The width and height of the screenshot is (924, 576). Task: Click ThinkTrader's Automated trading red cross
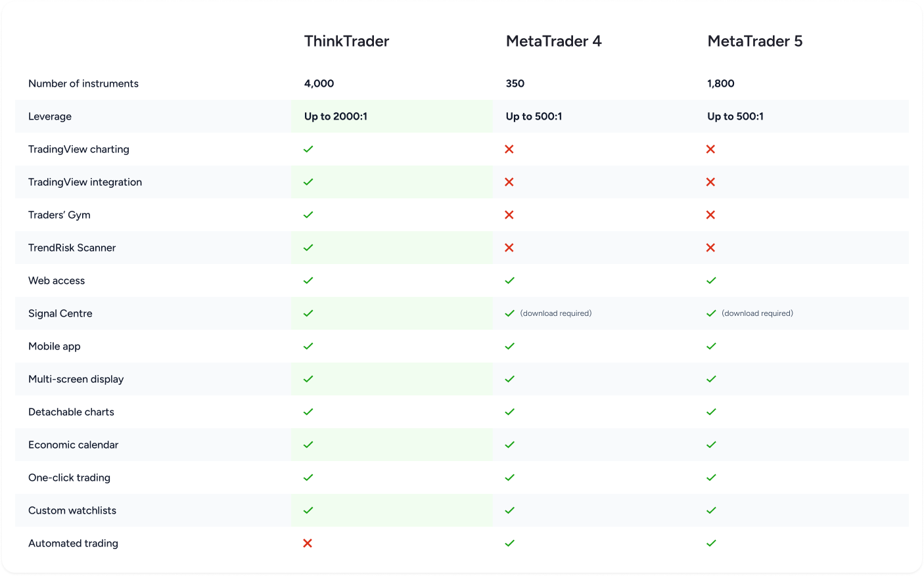(x=308, y=543)
